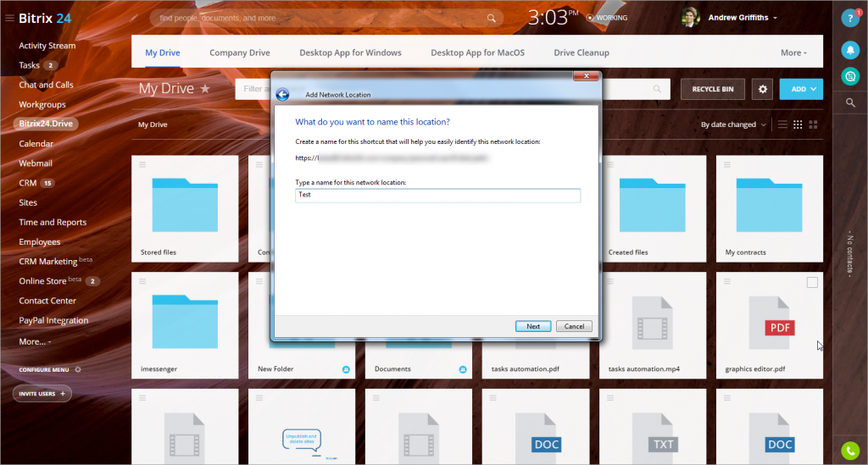Star My Drive as favorite

point(205,88)
